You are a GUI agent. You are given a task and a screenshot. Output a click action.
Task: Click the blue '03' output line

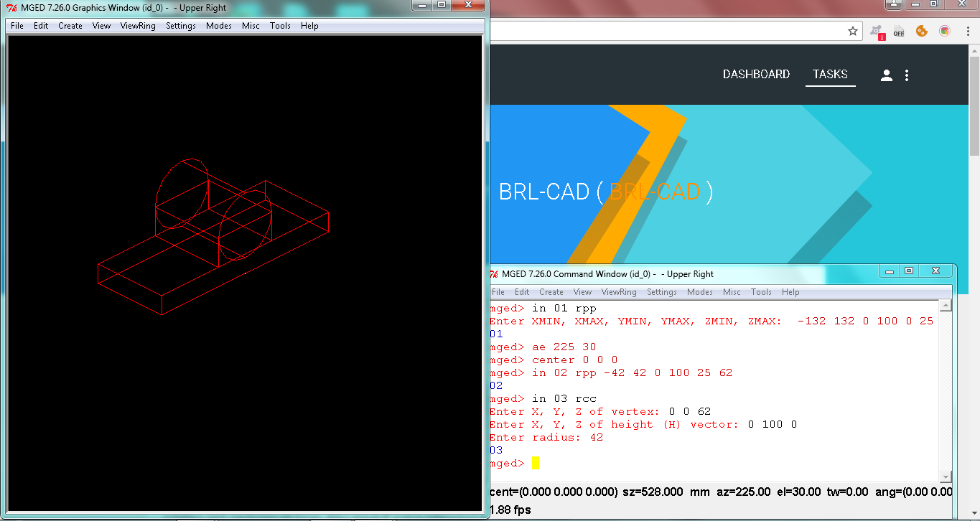coord(497,451)
